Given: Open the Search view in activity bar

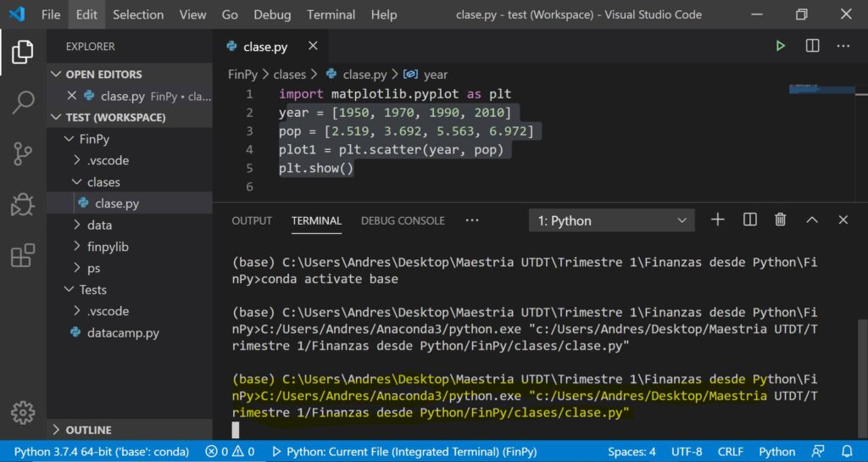Looking at the screenshot, I should (x=23, y=103).
